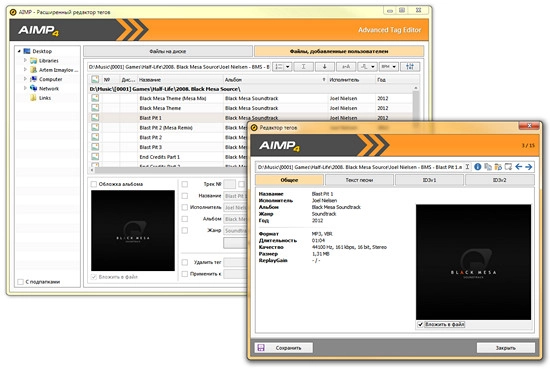Screen dimensions: 550x369
Task: Click file path field in tag editor dialog
Action: (x=360, y=167)
